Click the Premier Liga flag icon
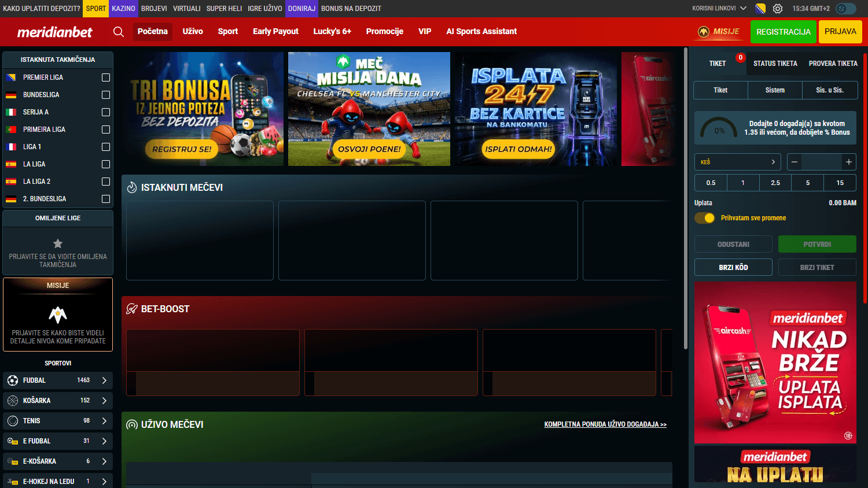This screenshot has width=868, height=488. coord(11,77)
